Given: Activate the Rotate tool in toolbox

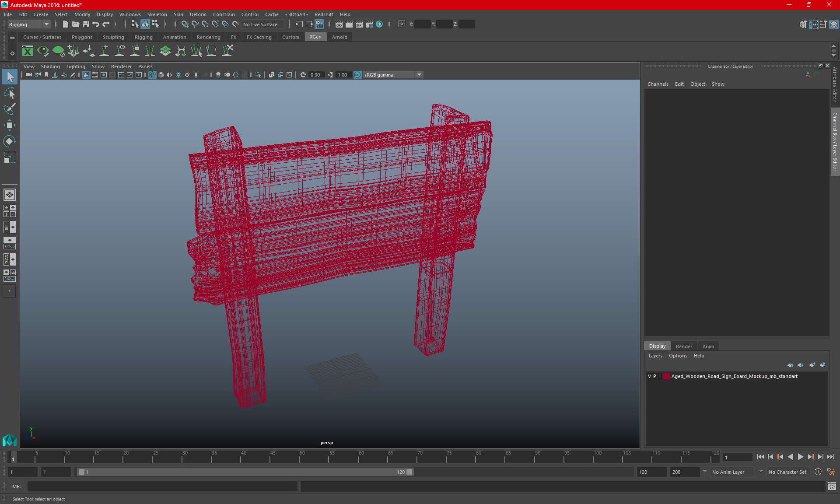Looking at the screenshot, I should click(9, 141).
